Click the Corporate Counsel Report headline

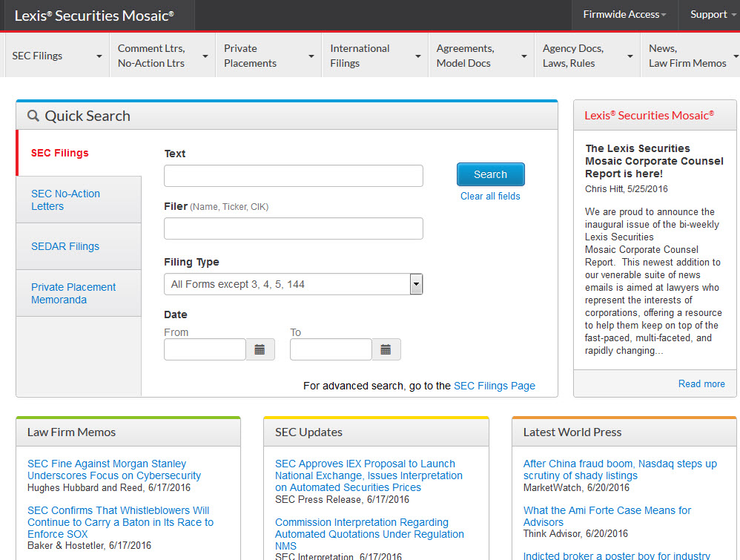(x=654, y=161)
